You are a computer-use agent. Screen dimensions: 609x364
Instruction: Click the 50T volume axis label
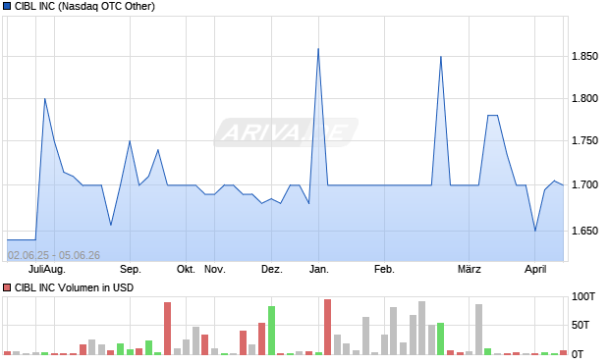coord(581,325)
